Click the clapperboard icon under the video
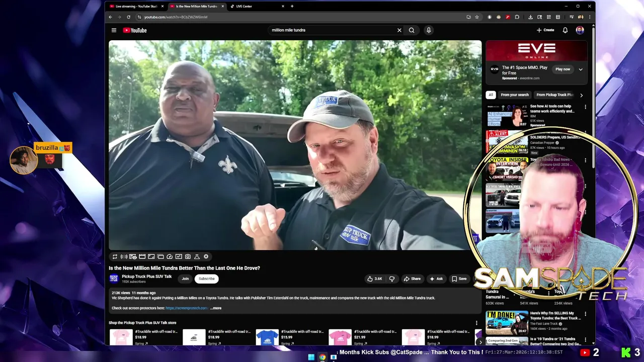This screenshot has height=362, width=644. pos(142,256)
